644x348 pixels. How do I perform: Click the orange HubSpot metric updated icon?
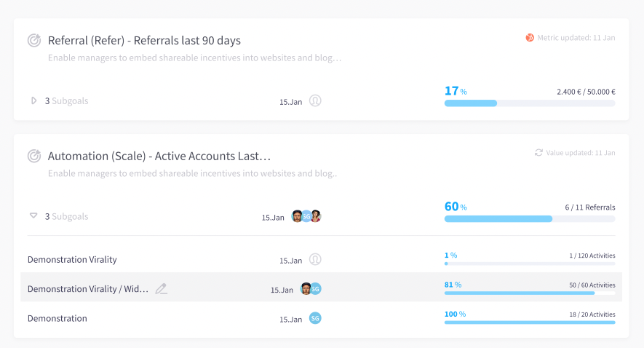pyautogui.click(x=530, y=38)
